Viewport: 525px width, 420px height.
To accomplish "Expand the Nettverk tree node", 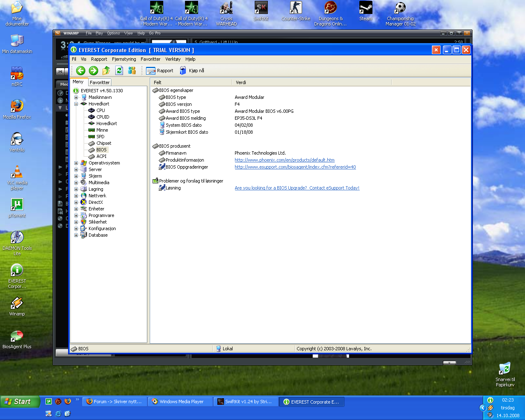I will tap(76, 196).
